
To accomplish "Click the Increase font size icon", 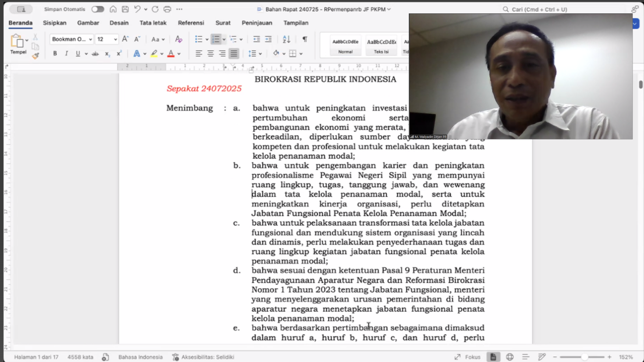I will (125, 39).
